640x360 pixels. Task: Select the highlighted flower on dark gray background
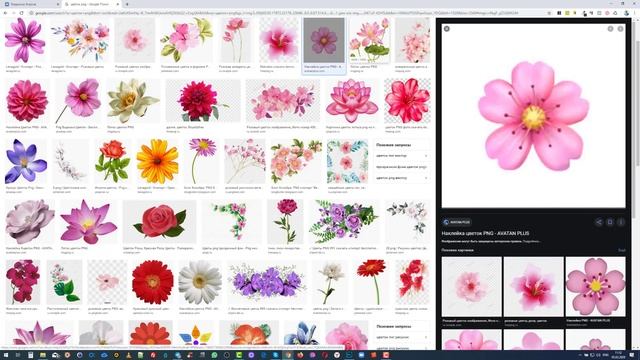[x=324, y=40]
